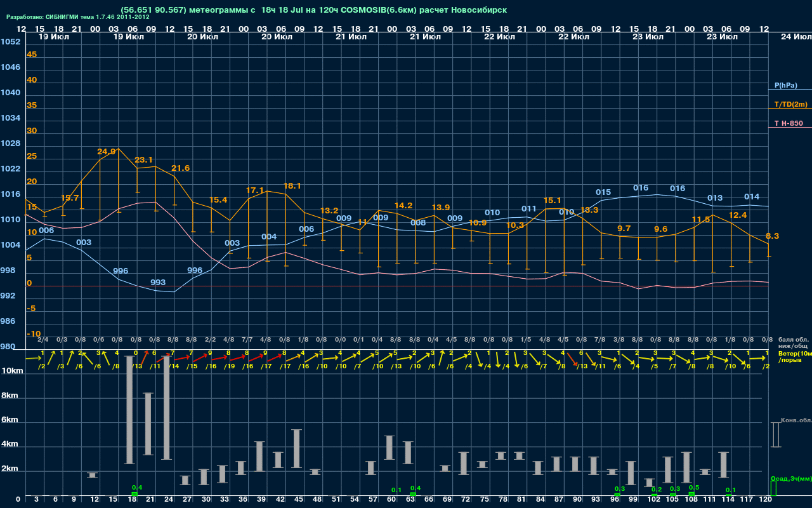Click the gray cloud bar at hour 21
The image size is (812, 508).
(x=148, y=424)
